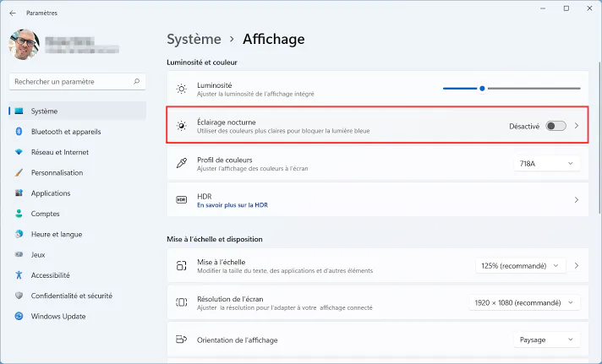
Task: Focus the 'Rechercher un paramètre' search field
Action: (x=77, y=82)
